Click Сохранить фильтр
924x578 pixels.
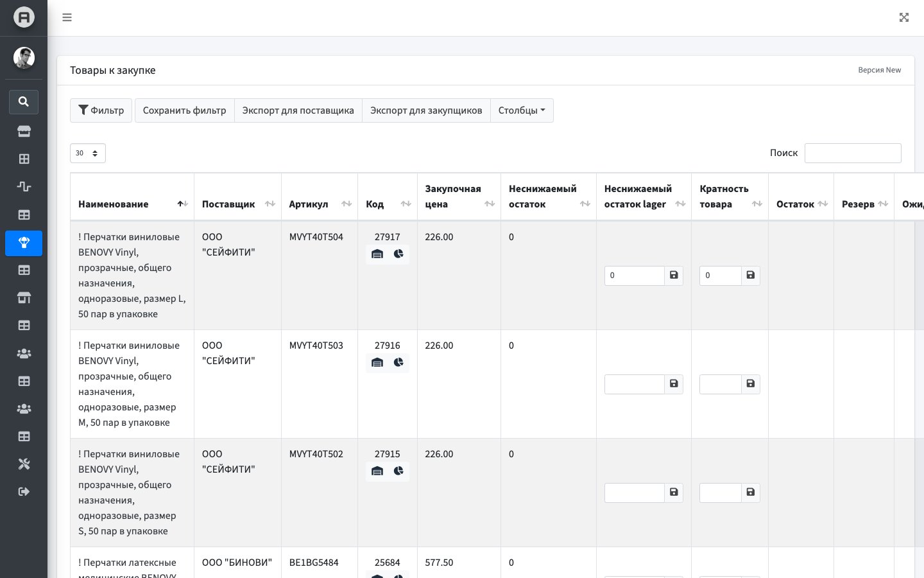tap(185, 110)
